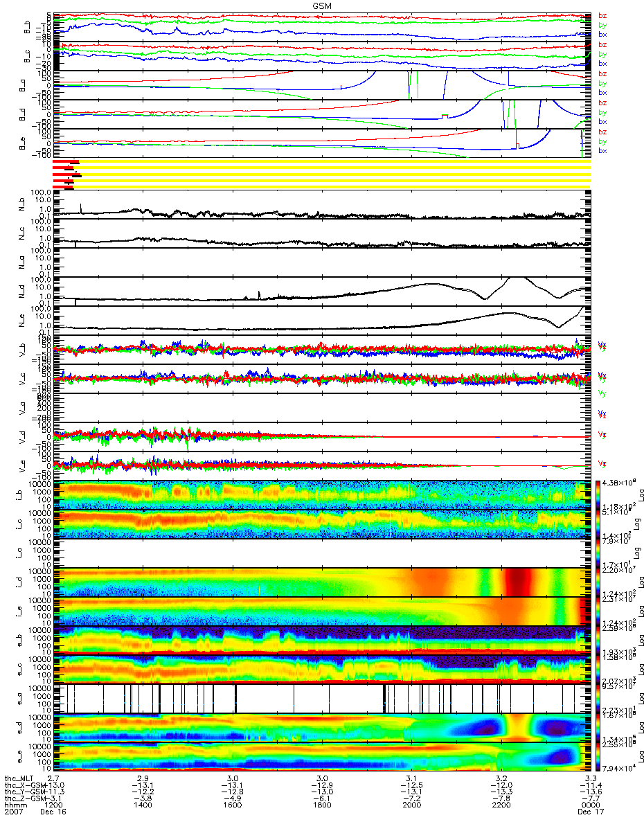Click the Z-GSM value -6.1
This screenshot has height=831, width=644.
tap(321, 798)
